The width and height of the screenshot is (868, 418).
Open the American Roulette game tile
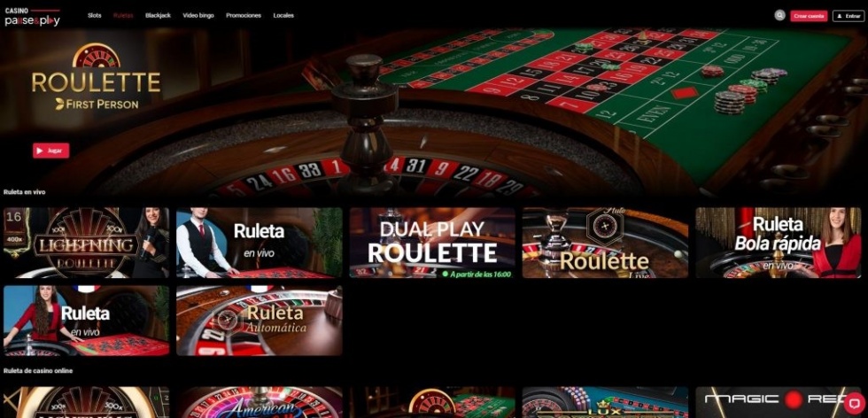(259, 402)
